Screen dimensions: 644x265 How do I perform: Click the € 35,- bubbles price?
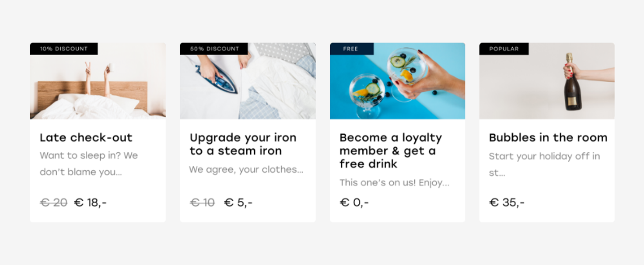[x=507, y=203]
